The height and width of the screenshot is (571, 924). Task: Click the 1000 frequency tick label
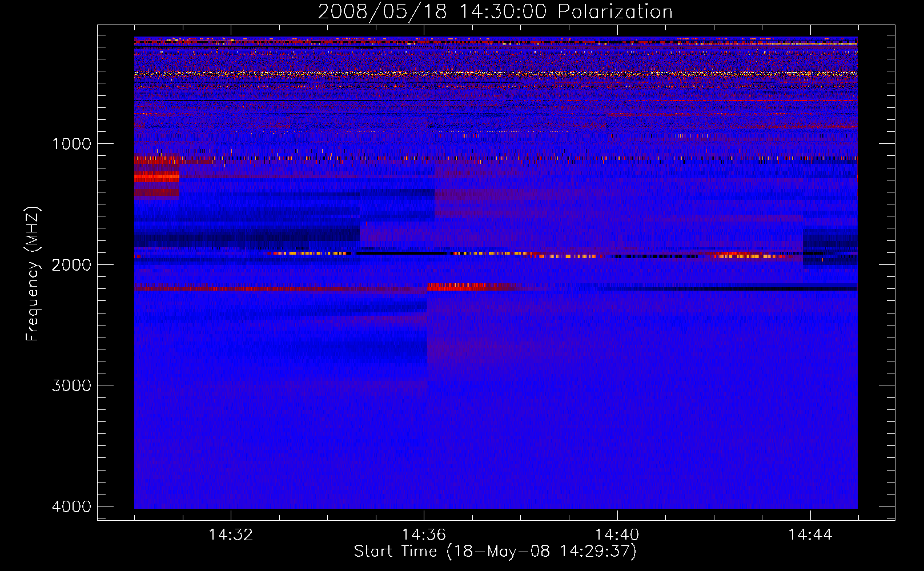[x=71, y=143]
